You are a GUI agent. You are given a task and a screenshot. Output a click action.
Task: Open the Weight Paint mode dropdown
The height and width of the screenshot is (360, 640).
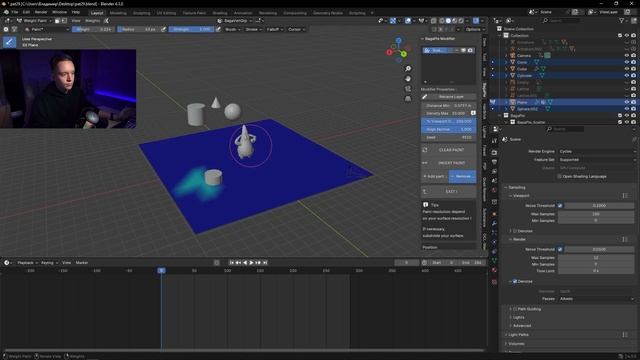[x=34, y=20]
